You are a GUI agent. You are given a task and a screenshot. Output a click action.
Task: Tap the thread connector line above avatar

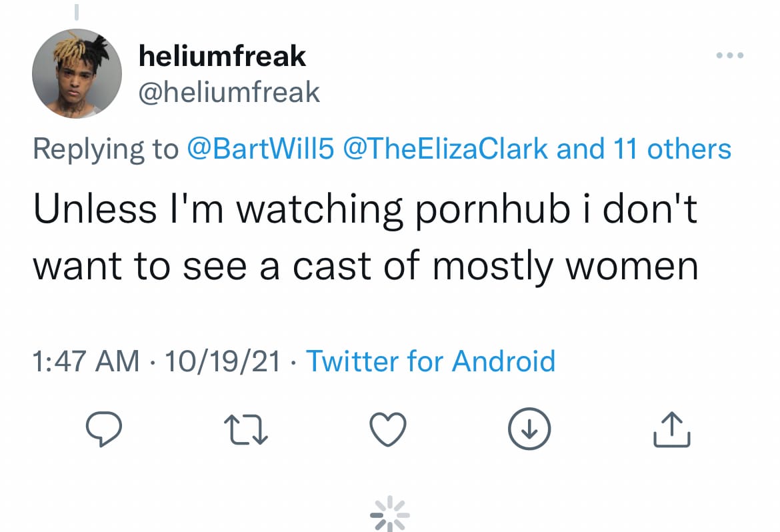point(77,12)
